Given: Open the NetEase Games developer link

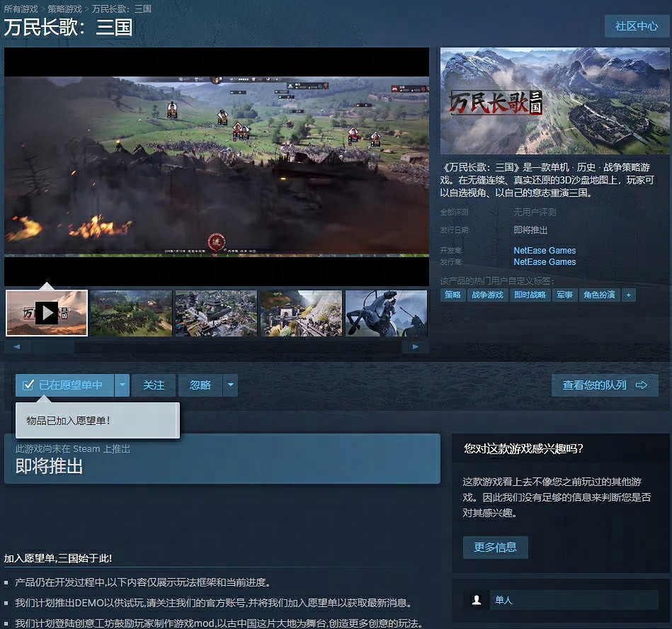Looking at the screenshot, I should coord(545,250).
